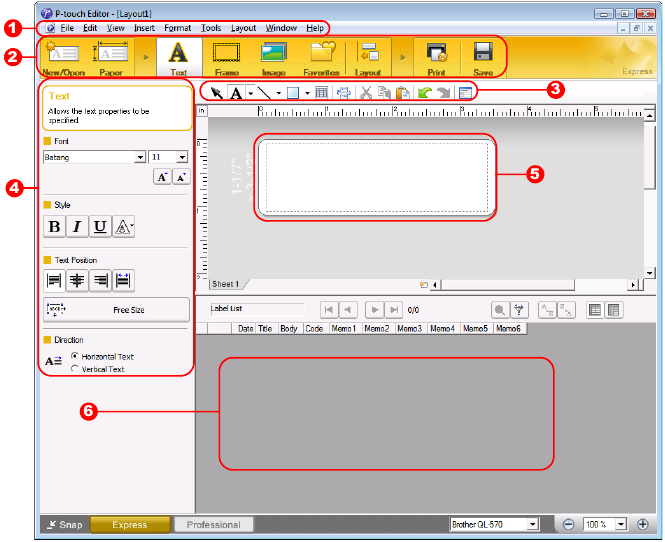Toggle Italic style
This screenshot has width=665, height=542.
pos(77,226)
